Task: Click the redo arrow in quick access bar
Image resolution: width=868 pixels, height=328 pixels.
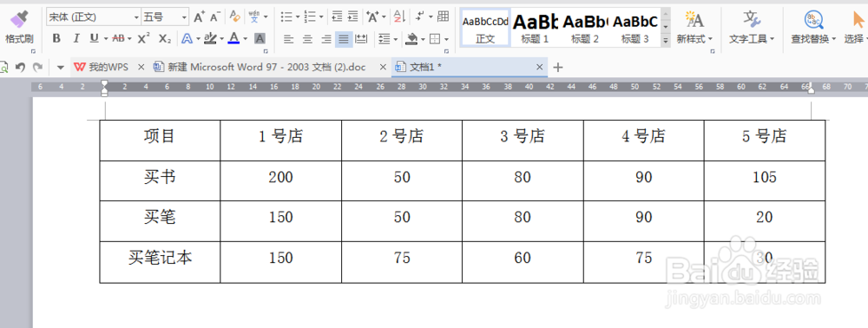Action: pyautogui.click(x=37, y=67)
